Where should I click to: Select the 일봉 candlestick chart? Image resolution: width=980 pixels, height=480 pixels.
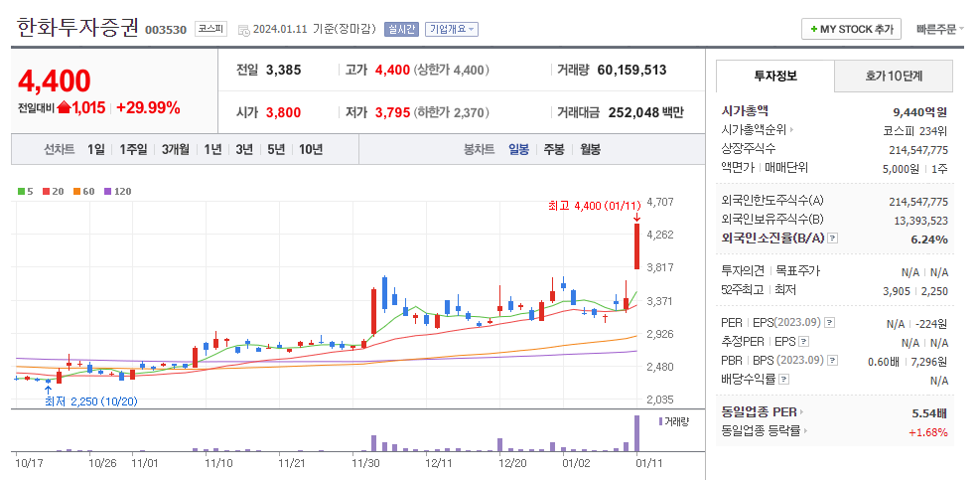coord(518,150)
